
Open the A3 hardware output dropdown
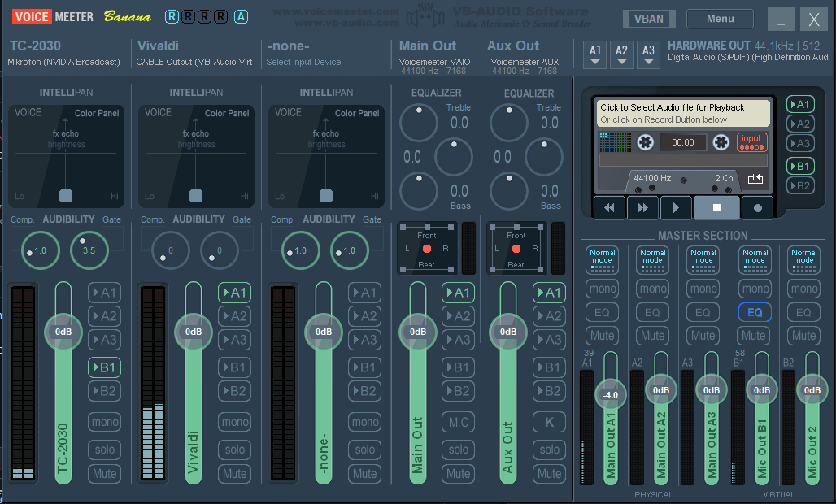[648, 55]
